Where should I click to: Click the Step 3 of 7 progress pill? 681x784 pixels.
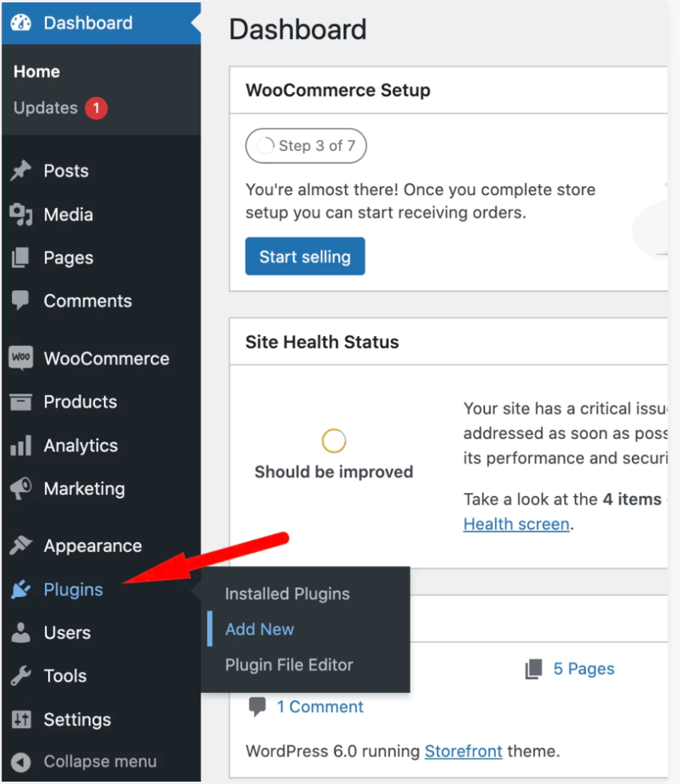[x=306, y=145]
